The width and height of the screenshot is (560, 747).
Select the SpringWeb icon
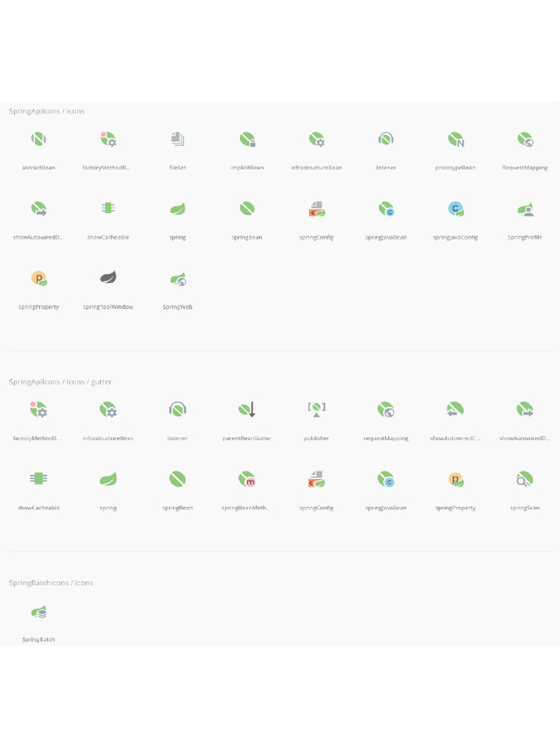point(178,279)
